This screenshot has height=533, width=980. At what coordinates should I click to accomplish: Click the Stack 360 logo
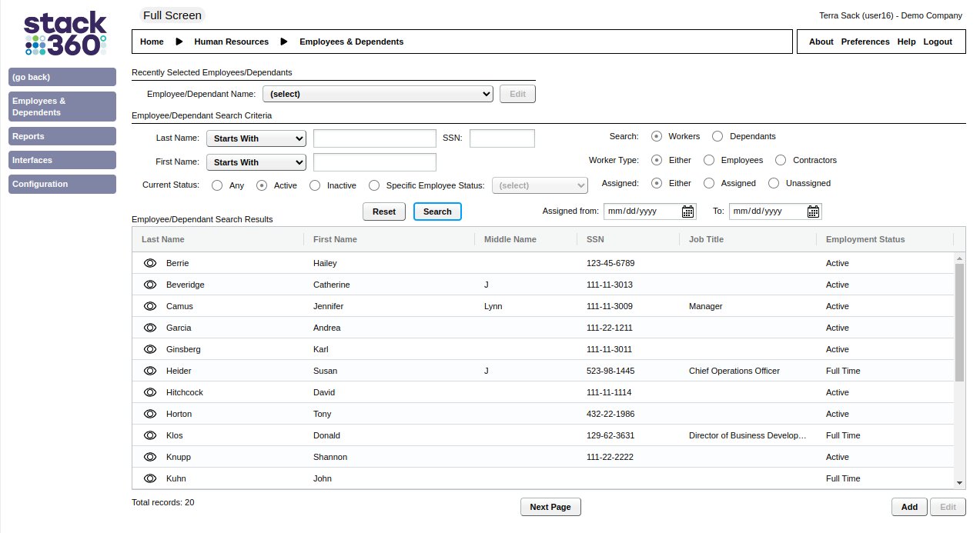pyautogui.click(x=65, y=34)
